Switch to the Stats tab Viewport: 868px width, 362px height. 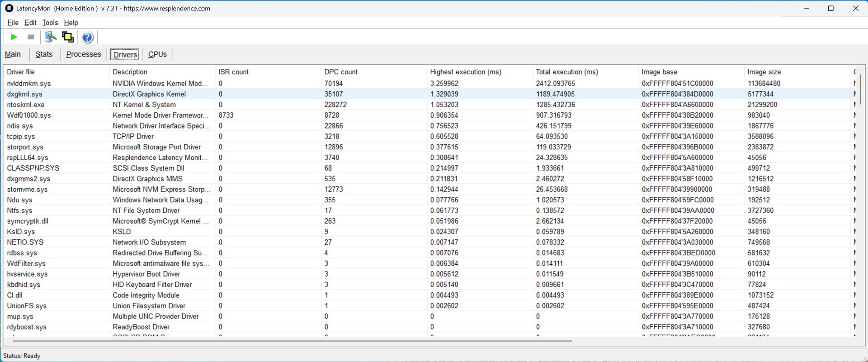pos(44,54)
